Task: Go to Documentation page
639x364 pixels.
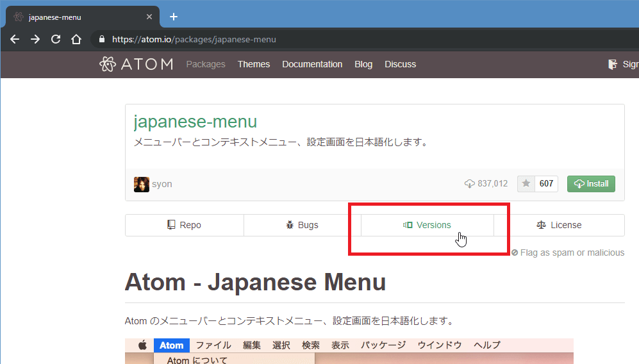Action: [x=312, y=64]
